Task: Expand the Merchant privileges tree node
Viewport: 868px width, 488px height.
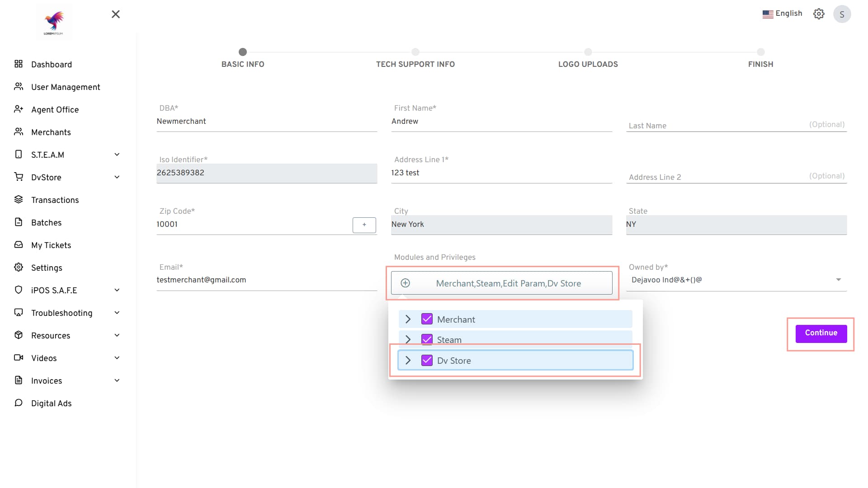Action: pos(408,319)
